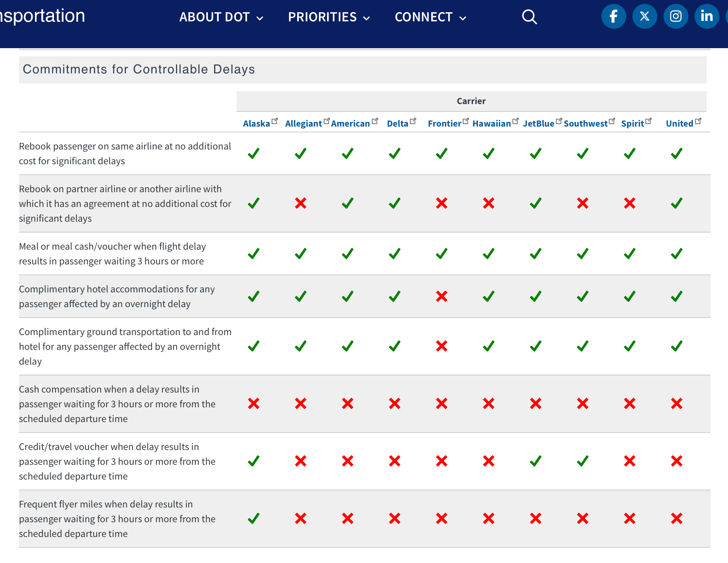
Task: Open the Frontier carrier link
Action: click(444, 123)
